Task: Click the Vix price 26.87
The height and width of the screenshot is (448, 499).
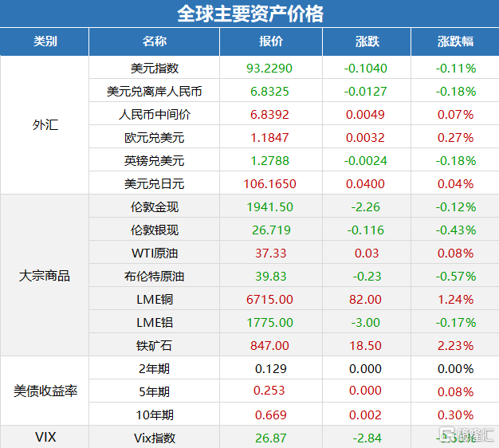Action: click(271, 438)
